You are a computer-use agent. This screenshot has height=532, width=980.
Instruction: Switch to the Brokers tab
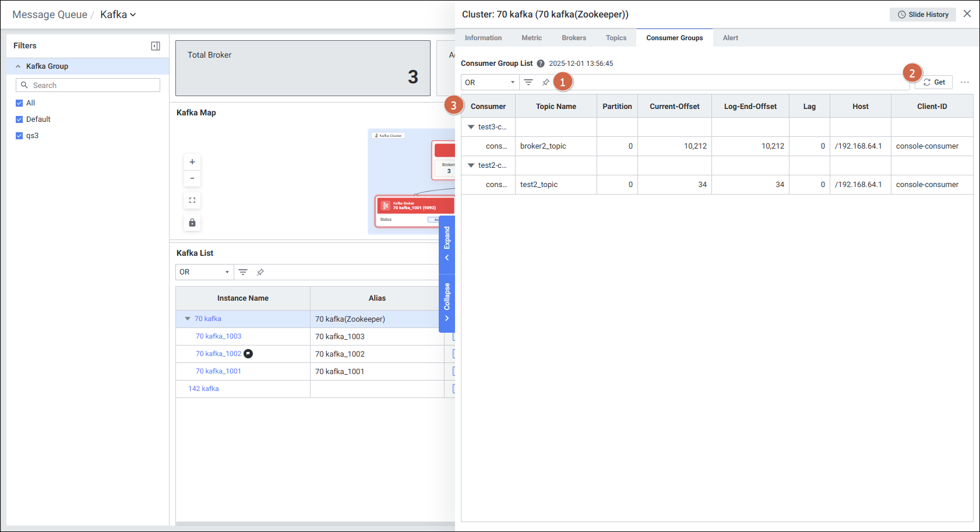[573, 38]
